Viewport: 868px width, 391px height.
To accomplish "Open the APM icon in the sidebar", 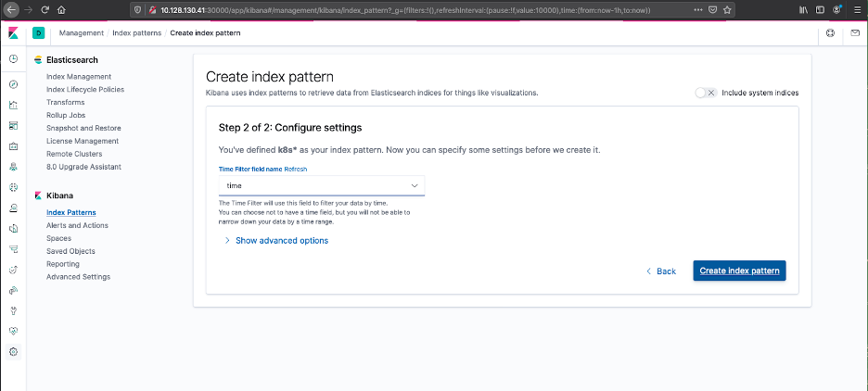I will (14, 249).
